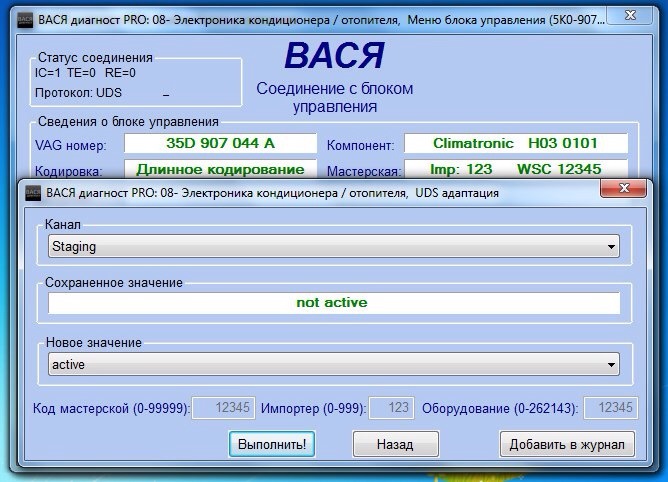Click the ВАСЯ icon in UDS адаптация dialog title

pos(27,192)
